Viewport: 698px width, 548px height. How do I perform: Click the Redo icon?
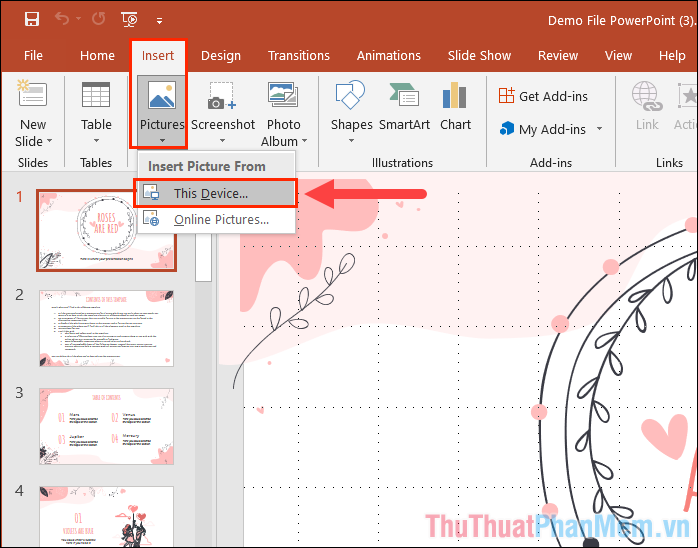pos(98,19)
